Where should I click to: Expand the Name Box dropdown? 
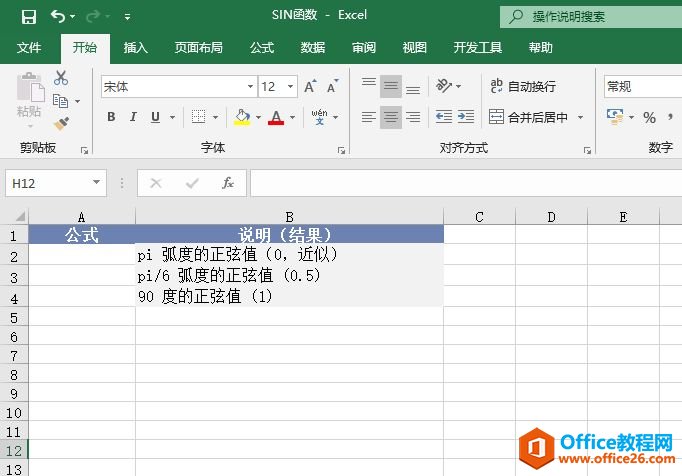coord(97,182)
